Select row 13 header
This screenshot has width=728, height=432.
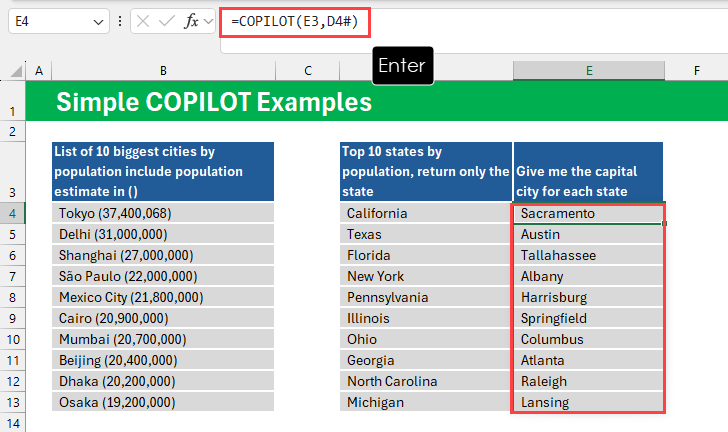coord(13,402)
